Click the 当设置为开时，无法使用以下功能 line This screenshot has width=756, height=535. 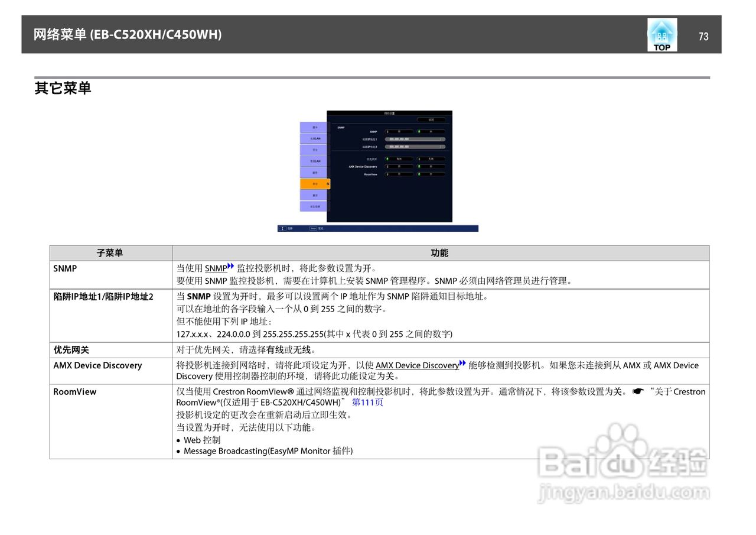click(246, 427)
